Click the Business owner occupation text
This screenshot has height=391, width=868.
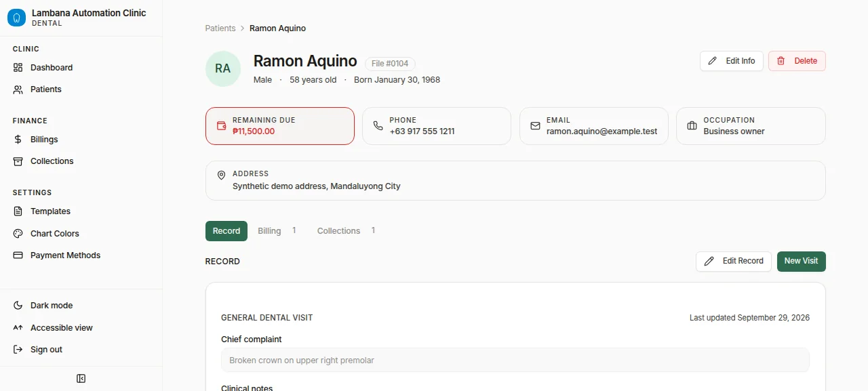(734, 131)
